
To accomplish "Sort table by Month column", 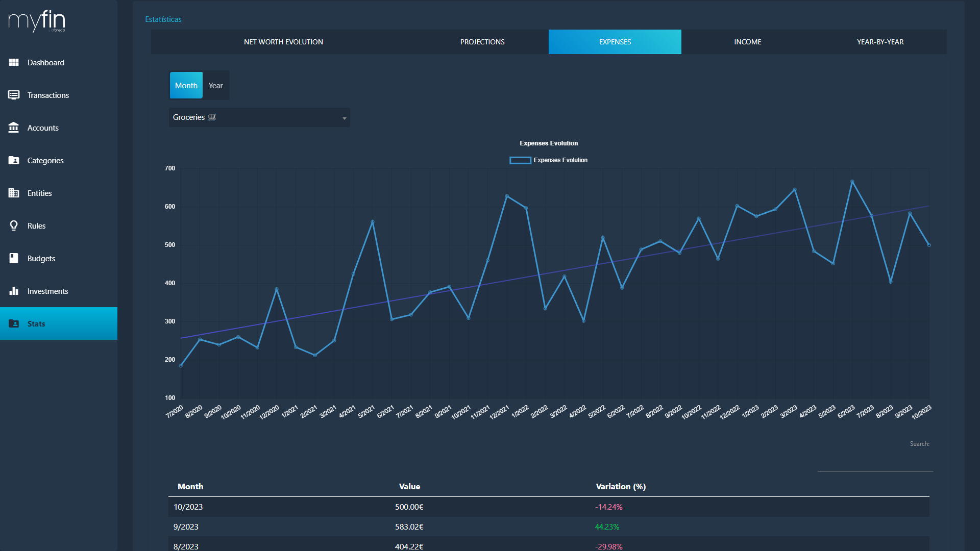I will pos(190,487).
